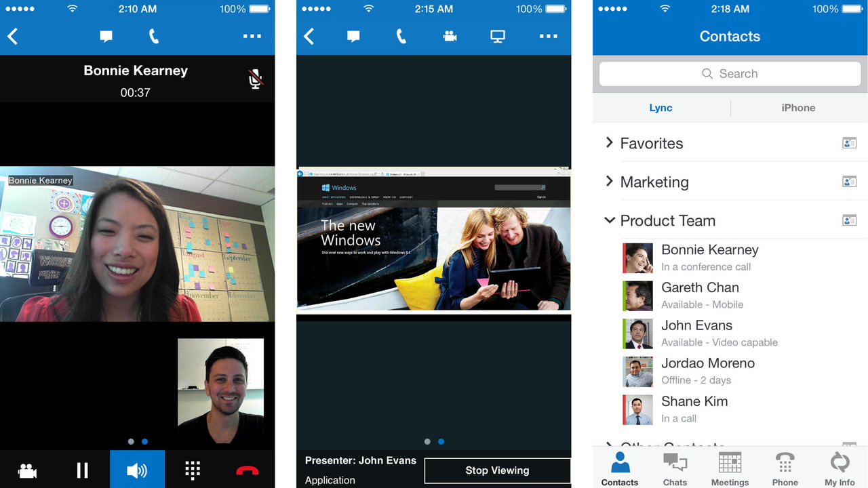This screenshot has width=868, height=488.
Task: Open the Phone bottom tab
Action: tap(785, 469)
